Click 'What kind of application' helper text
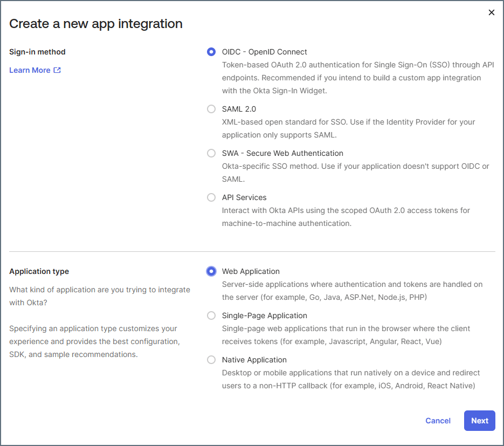504x446 pixels. tap(100, 296)
